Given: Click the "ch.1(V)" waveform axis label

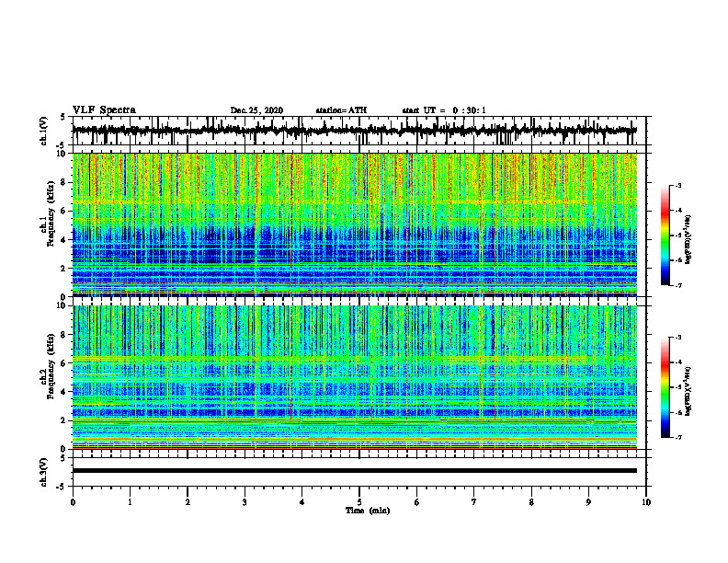Looking at the screenshot, I should click(44, 132).
